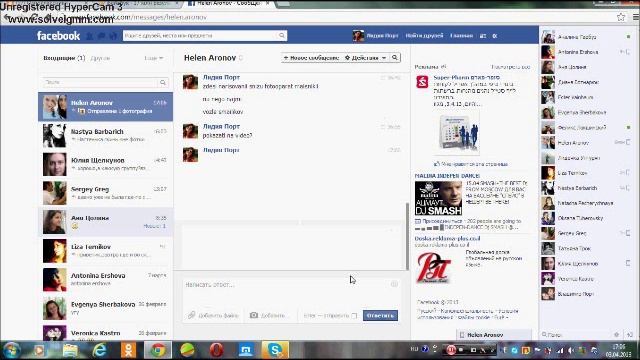Open Odnoklassniki taskbar icon

click(129, 350)
